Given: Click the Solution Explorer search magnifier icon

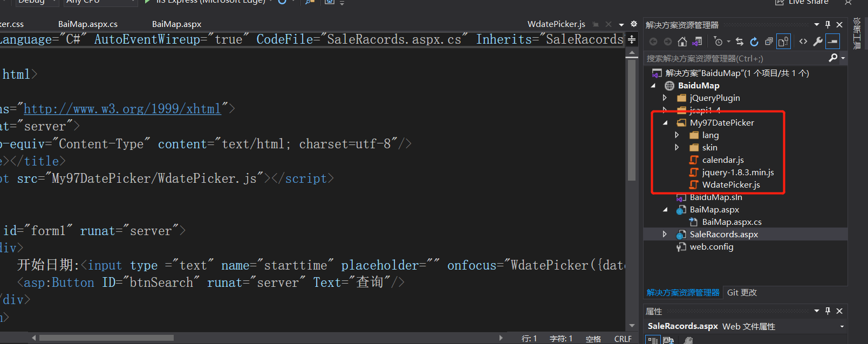Looking at the screenshot, I should [833, 58].
